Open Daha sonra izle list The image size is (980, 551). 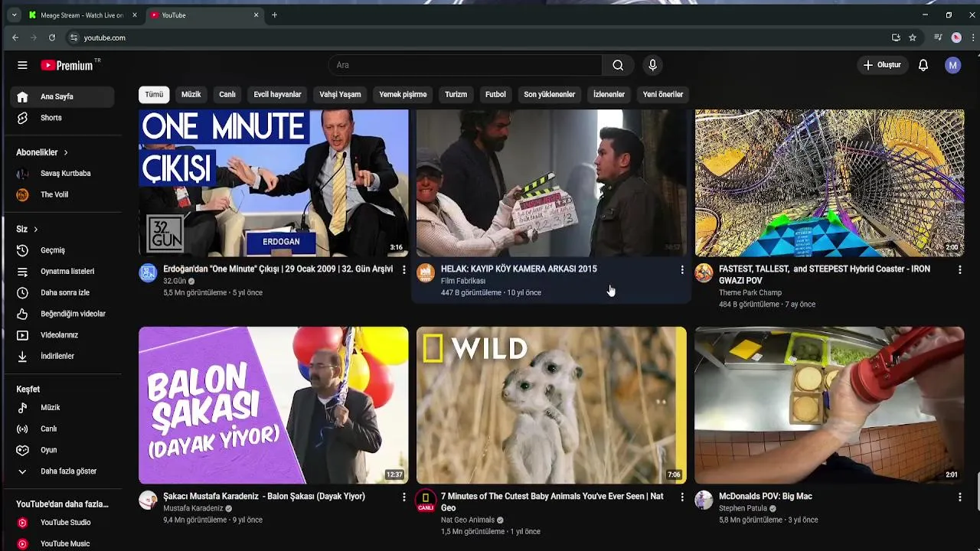(62, 292)
